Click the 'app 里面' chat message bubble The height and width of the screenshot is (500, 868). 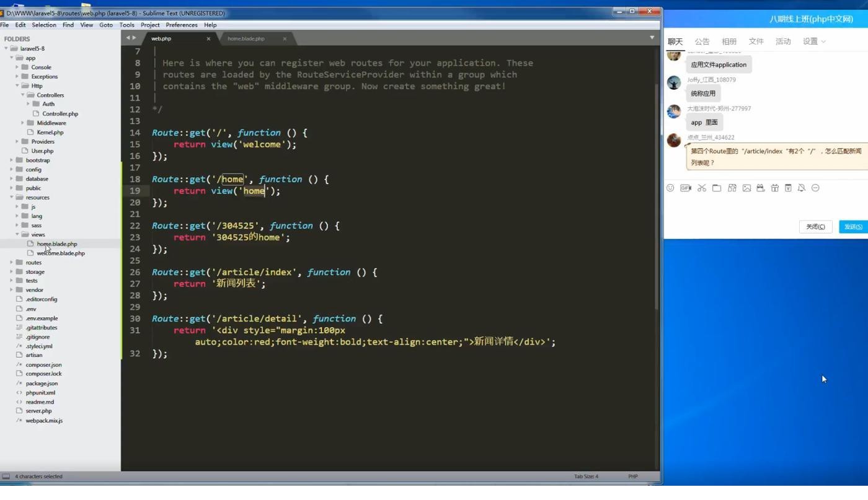point(704,123)
